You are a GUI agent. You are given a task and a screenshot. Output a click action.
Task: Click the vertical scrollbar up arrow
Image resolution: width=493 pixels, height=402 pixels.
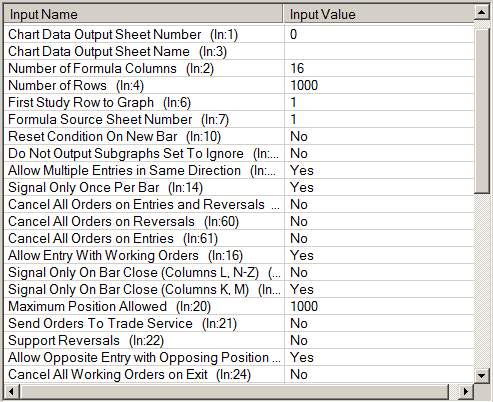pos(481,13)
